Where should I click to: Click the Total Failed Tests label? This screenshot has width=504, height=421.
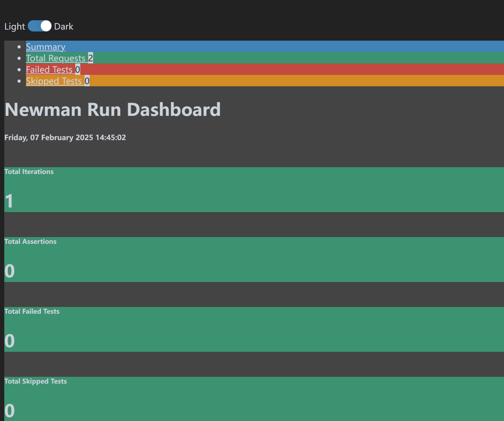coord(32,311)
